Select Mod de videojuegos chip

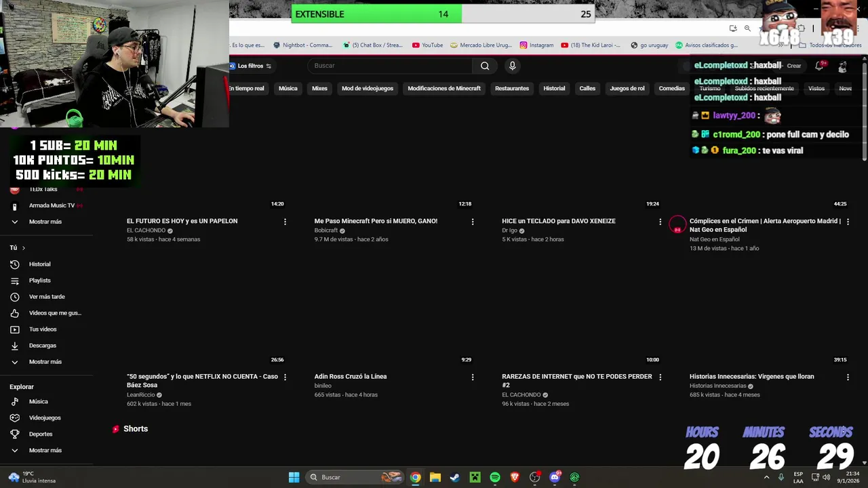click(x=368, y=88)
